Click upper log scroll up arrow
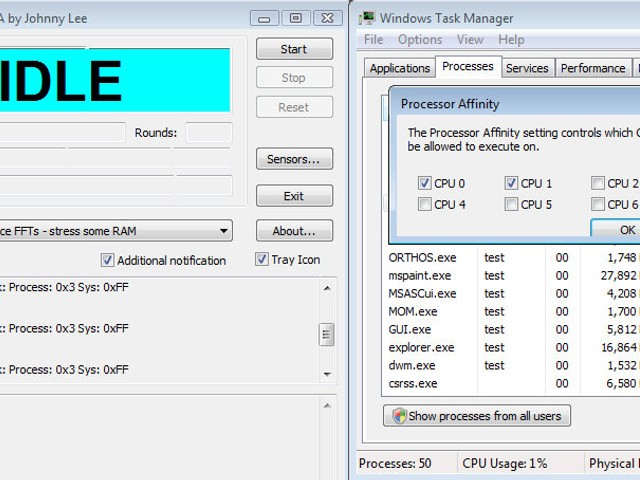The image size is (640, 480). point(327,288)
